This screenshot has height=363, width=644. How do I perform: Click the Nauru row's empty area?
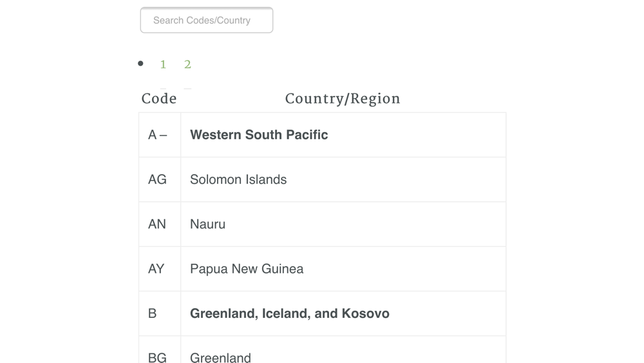(x=366, y=224)
